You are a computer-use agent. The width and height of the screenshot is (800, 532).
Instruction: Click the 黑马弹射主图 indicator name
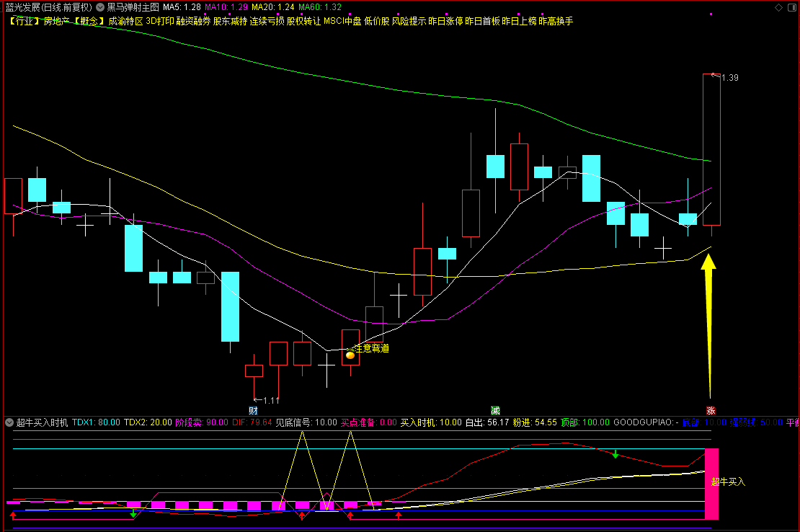click(x=133, y=7)
